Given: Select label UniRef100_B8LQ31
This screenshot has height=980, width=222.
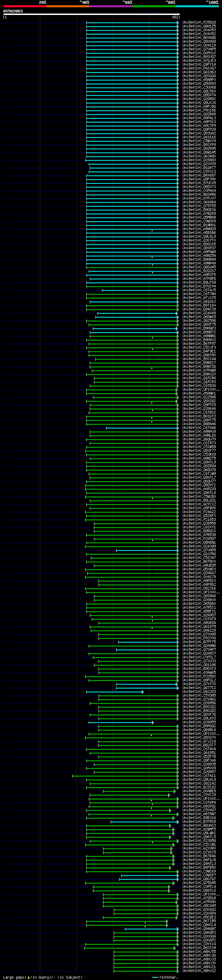Looking at the screenshot, I should pyautogui.click(x=199, y=501).
